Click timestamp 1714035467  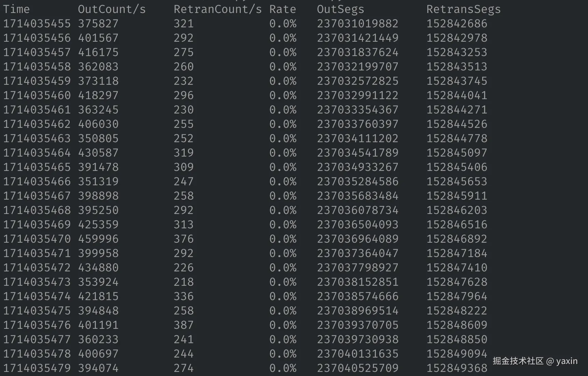pyautogui.click(x=37, y=196)
